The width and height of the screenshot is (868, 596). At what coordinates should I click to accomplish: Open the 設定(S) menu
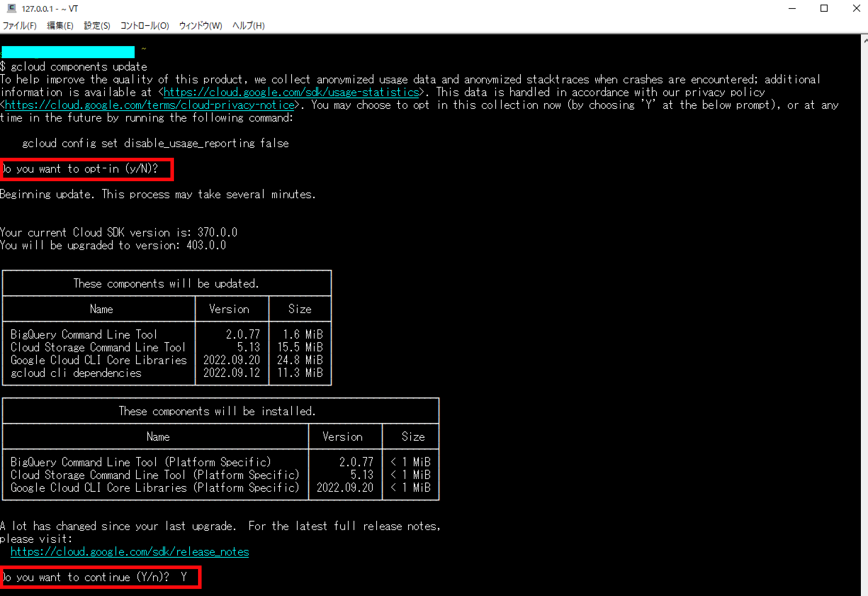click(97, 26)
